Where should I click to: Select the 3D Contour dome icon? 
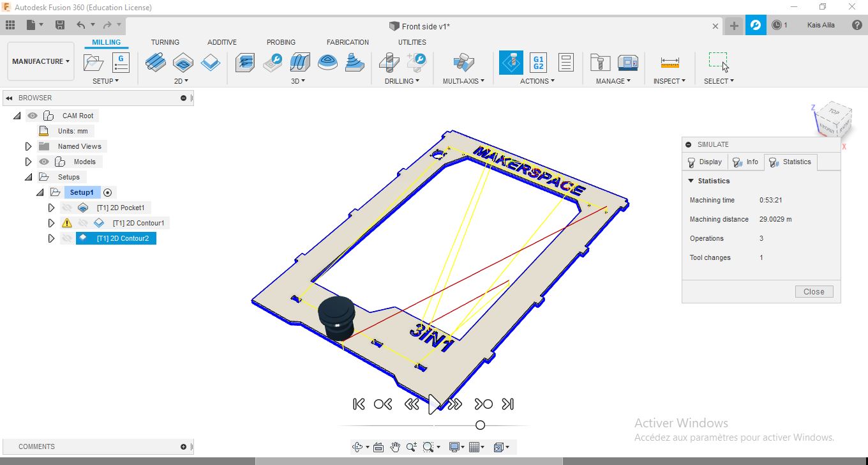[328, 62]
